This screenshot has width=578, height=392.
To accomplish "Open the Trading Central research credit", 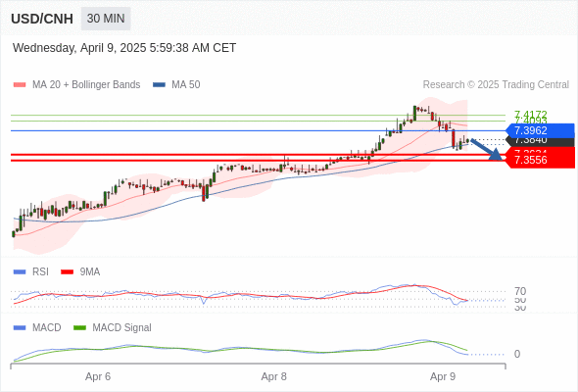I will click(496, 85).
